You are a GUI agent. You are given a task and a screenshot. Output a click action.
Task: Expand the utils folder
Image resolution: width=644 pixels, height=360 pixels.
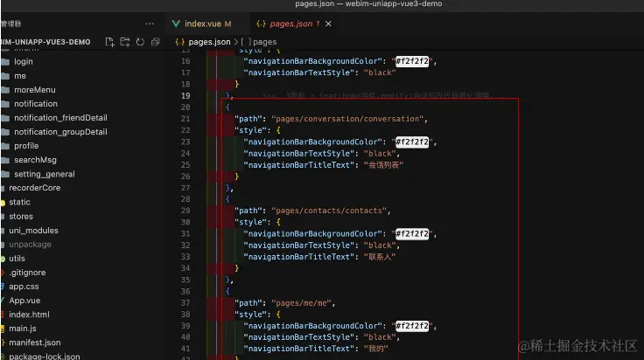click(17, 259)
